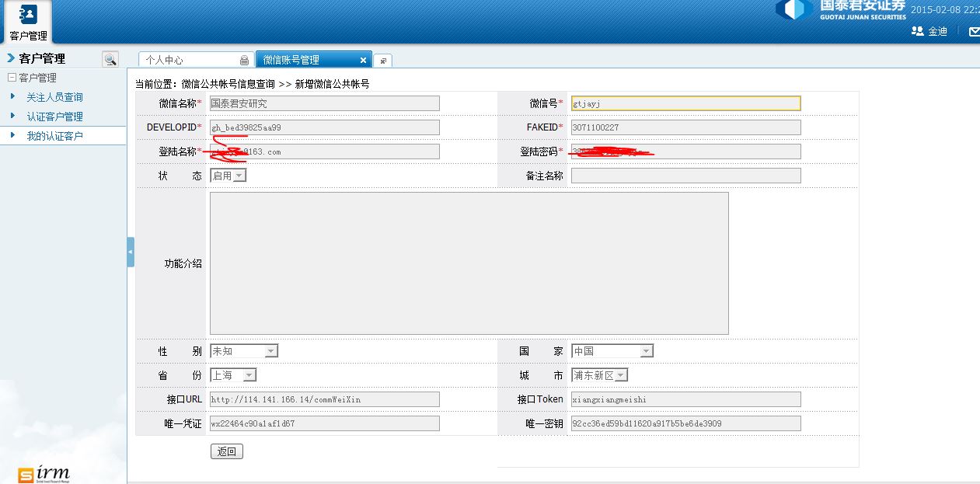Select 我的认证客户 in the sidebar
This screenshot has height=484, width=980.
pyautogui.click(x=54, y=136)
